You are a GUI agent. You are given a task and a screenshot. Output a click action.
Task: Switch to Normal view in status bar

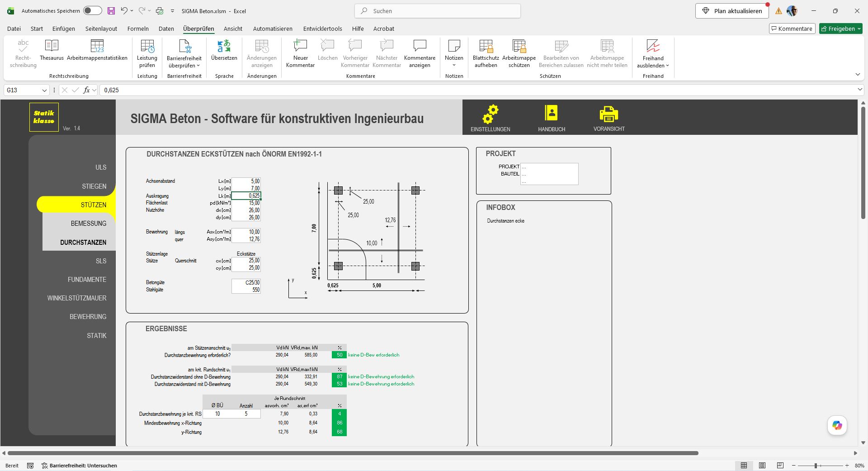click(744, 465)
